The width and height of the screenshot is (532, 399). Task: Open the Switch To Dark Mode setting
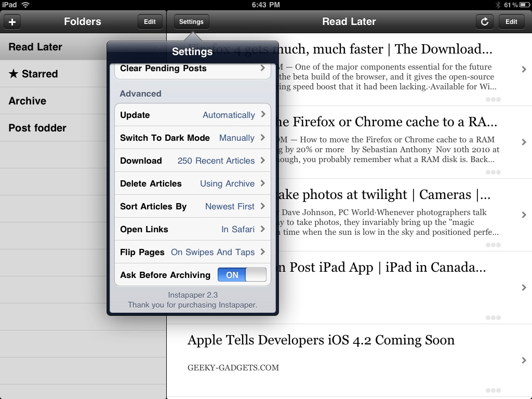[193, 138]
